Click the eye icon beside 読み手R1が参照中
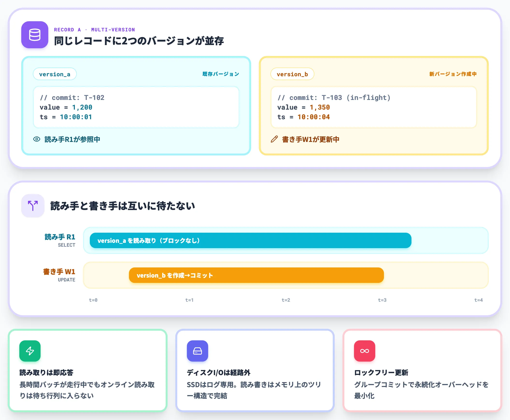 [36, 139]
